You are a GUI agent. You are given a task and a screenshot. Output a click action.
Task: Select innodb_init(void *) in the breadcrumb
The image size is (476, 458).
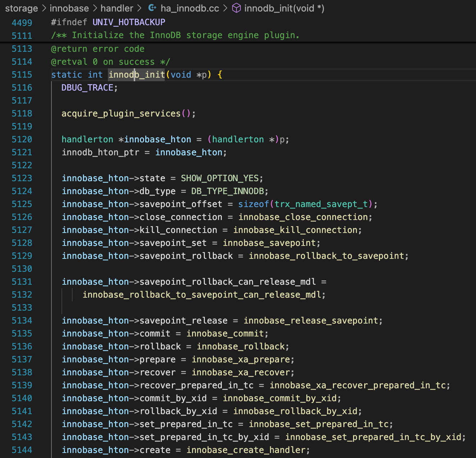click(284, 8)
